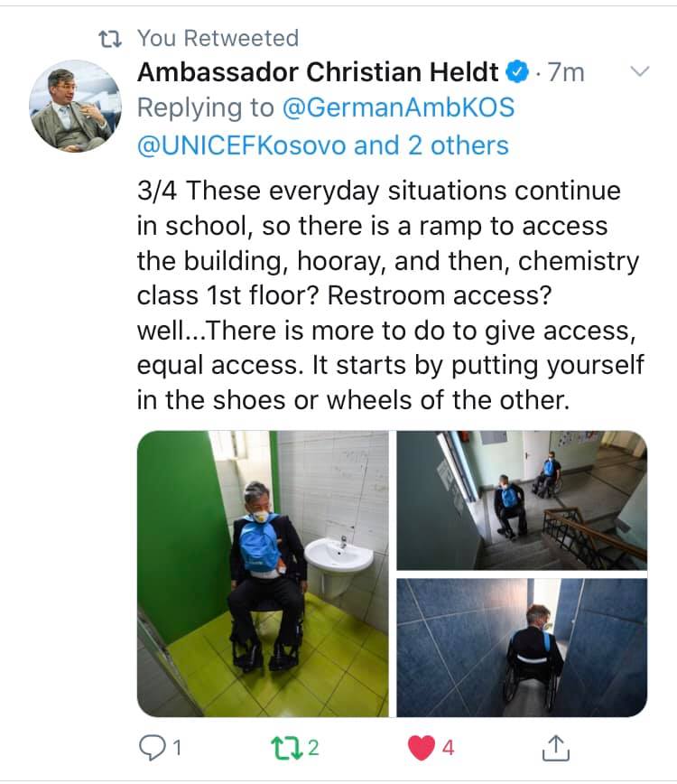View the restroom wheelchair photo
This screenshot has width=677, height=784.
(x=263, y=574)
